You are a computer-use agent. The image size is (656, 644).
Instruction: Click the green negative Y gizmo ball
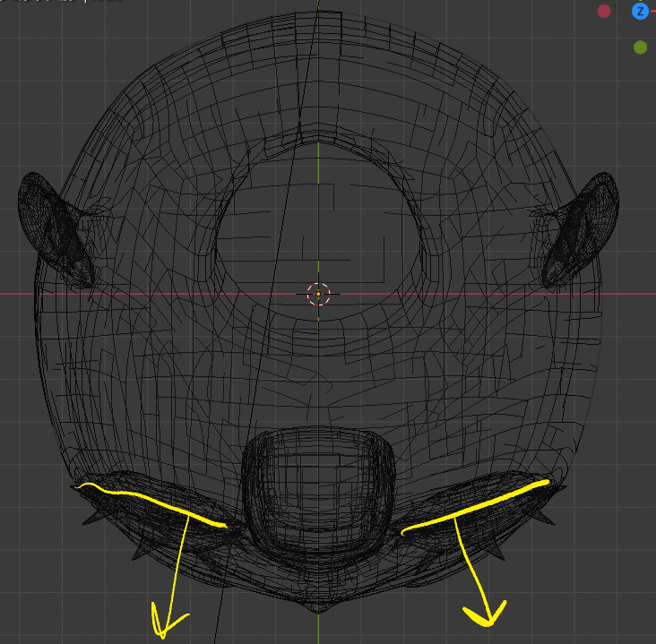pos(640,47)
